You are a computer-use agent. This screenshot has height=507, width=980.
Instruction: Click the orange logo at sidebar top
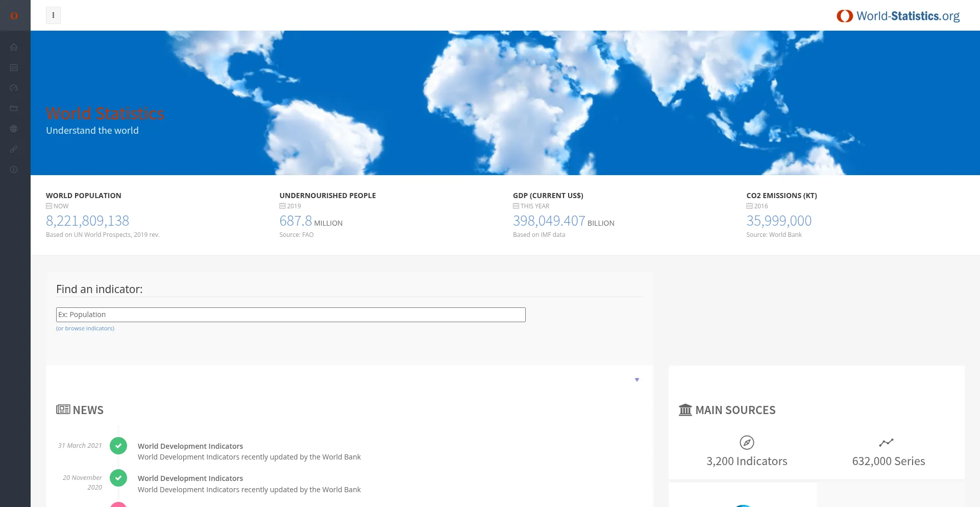(x=14, y=15)
